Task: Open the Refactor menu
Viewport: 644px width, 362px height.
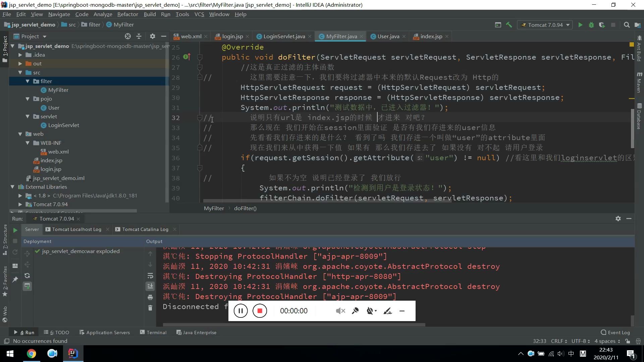Action: coord(127,14)
